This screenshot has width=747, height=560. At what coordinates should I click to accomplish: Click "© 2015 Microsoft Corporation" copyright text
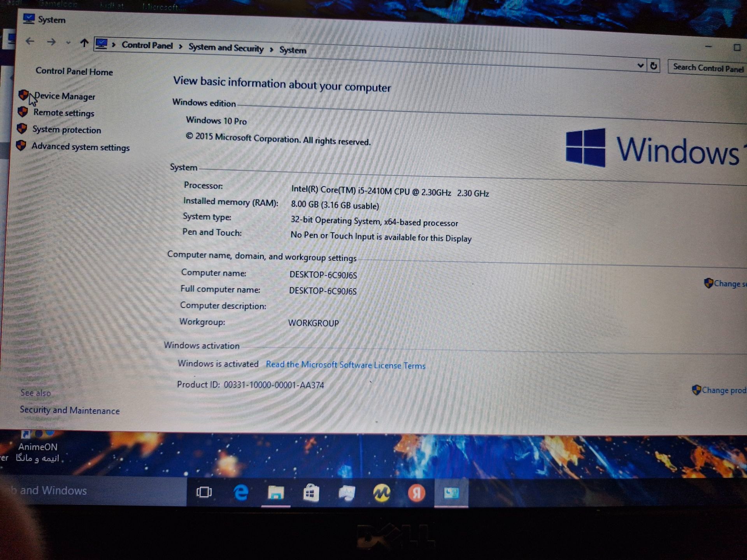click(x=278, y=139)
